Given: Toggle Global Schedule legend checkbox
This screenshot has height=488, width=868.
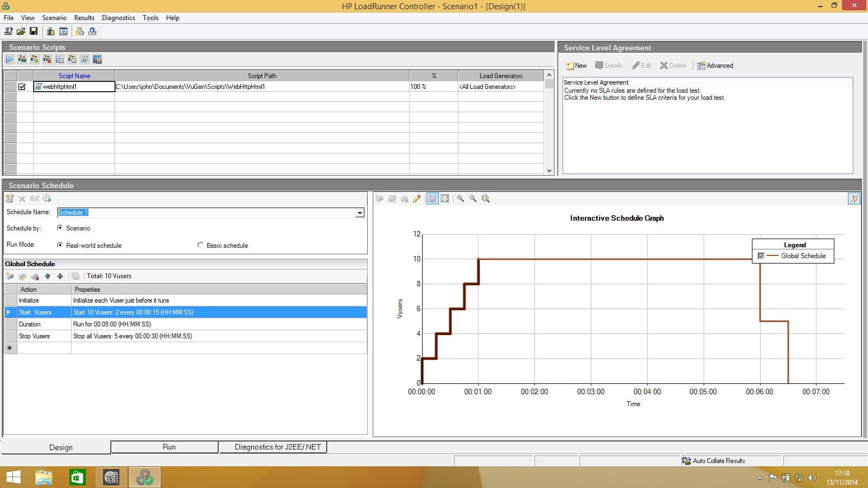Looking at the screenshot, I should 761,256.
